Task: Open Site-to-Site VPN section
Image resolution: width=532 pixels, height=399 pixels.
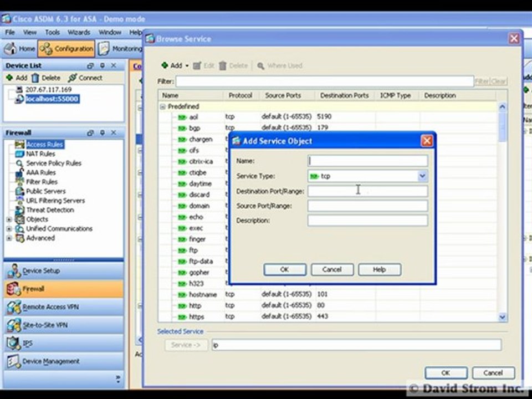Action: pyautogui.click(x=64, y=325)
